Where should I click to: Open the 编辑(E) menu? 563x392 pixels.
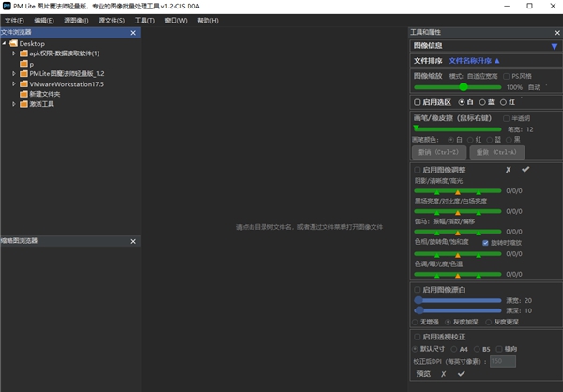(x=44, y=21)
